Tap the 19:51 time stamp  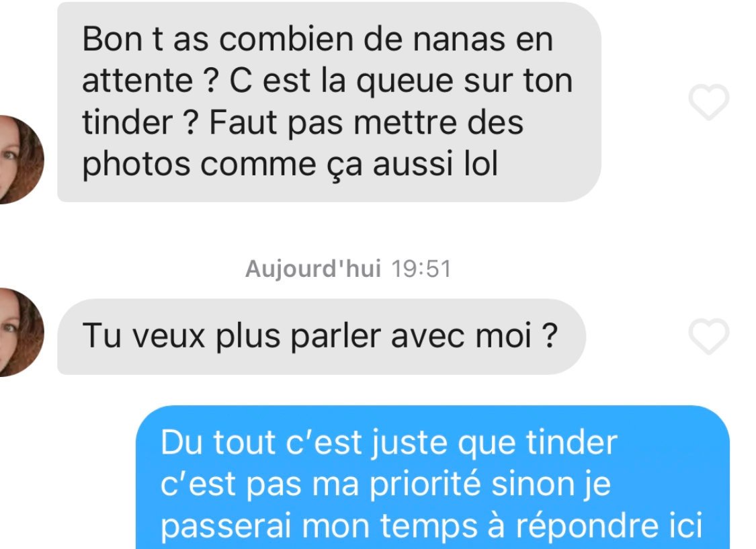(x=421, y=269)
